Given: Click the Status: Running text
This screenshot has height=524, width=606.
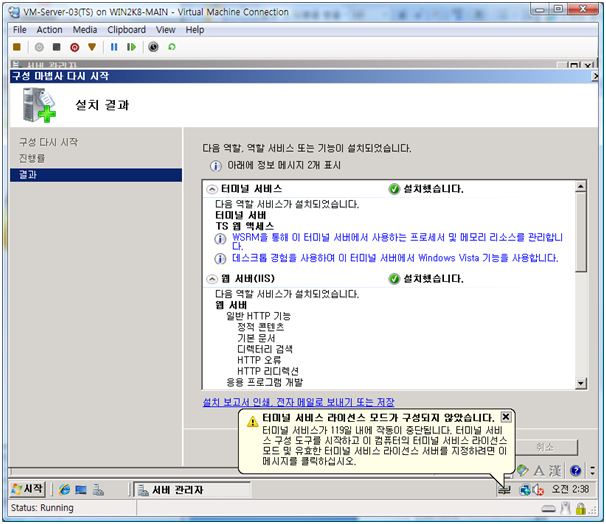Looking at the screenshot, I should 42,508.
